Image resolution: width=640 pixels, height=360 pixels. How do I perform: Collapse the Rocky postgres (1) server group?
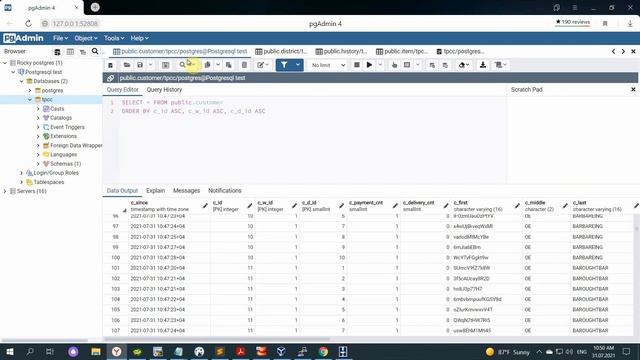coord(5,63)
